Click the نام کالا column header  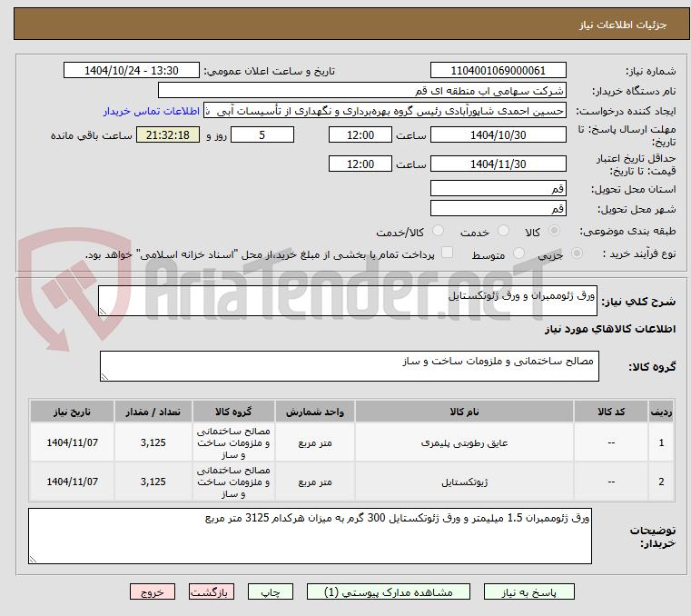pyautogui.click(x=464, y=412)
